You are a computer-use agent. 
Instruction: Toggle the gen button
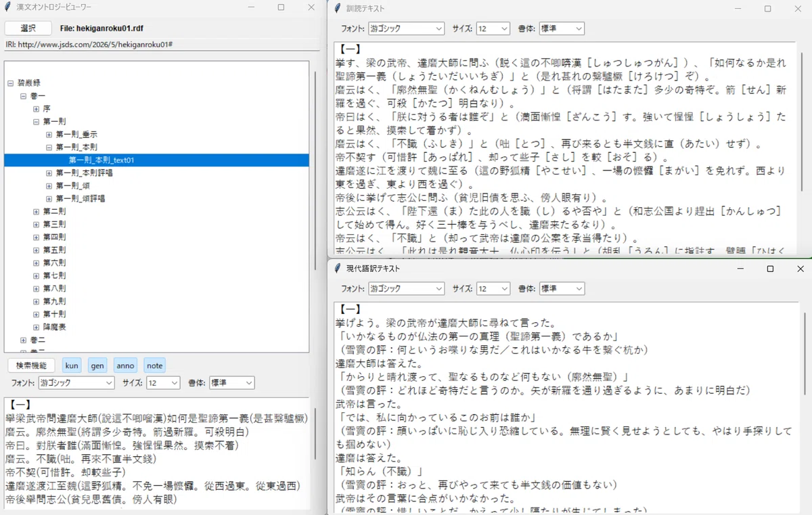[x=97, y=365]
